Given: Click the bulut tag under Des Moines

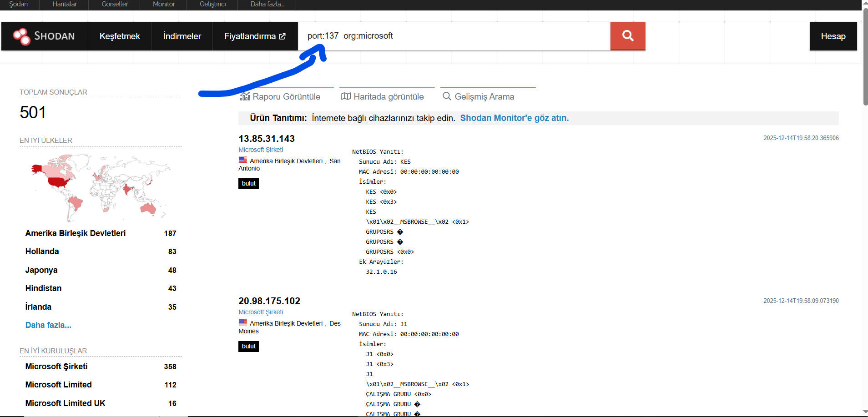Looking at the screenshot, I should click(x=248, y=347).
